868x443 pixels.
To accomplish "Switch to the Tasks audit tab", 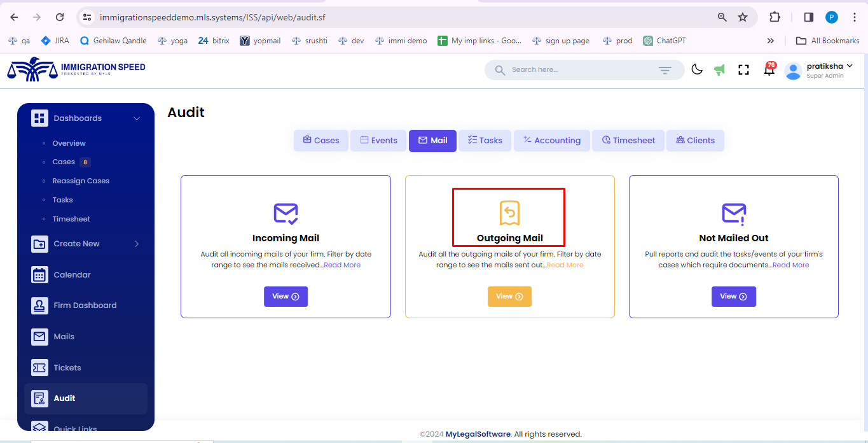I will click(485, 141).
